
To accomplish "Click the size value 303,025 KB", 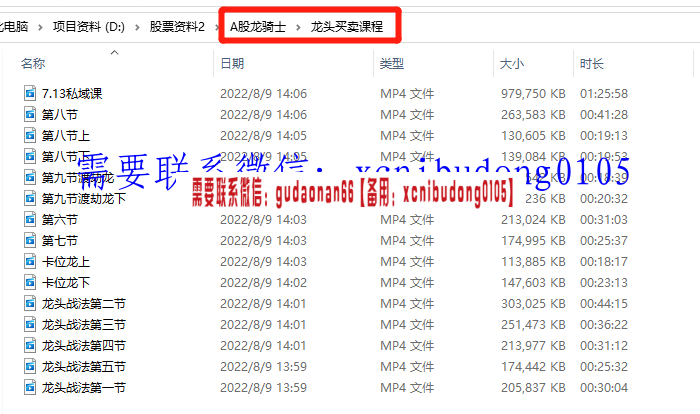I will coord(533,303).
